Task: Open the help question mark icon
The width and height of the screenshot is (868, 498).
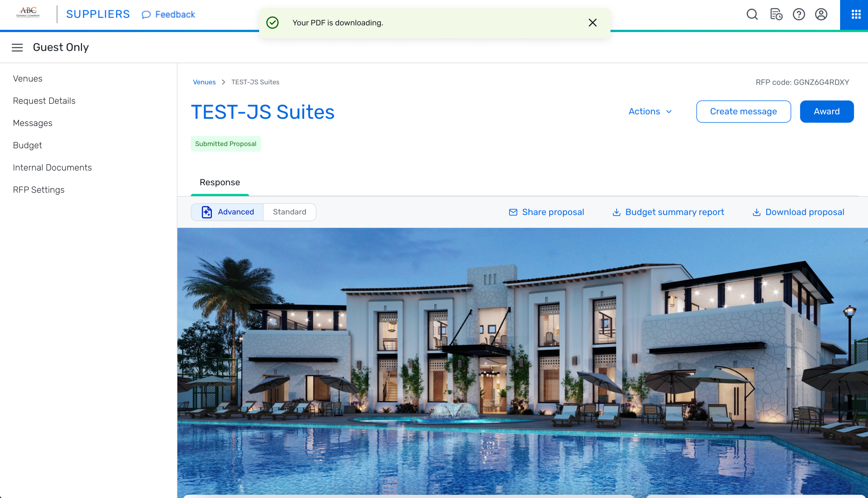Action: pos(799,14)
